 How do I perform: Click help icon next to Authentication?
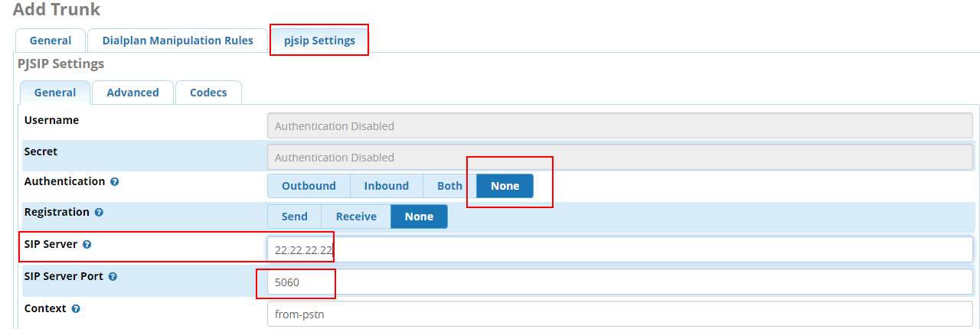coord(115,182)
